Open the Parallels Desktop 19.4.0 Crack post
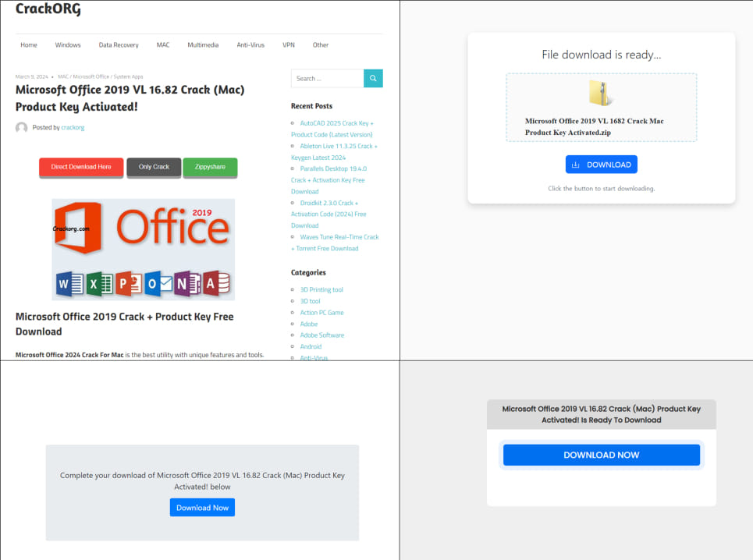This screenshot has width=753, height=560. coord(329,180)
